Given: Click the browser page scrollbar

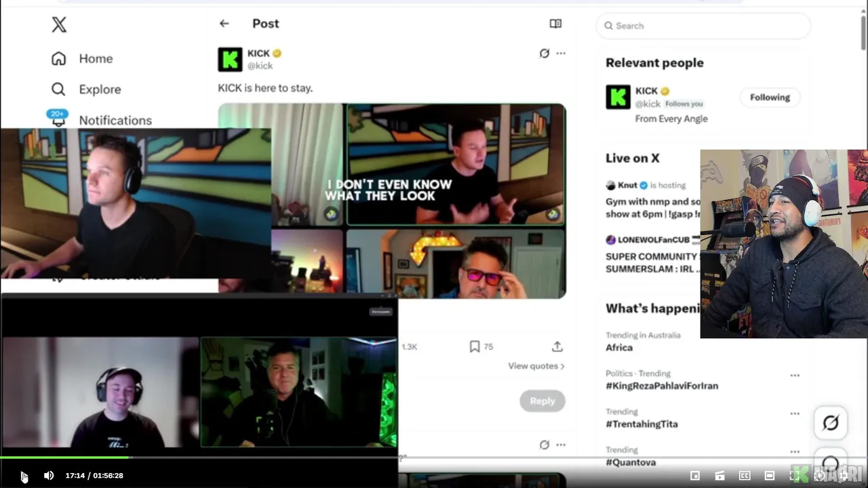Looking at the screenshot, I should [x=863, y=33].
